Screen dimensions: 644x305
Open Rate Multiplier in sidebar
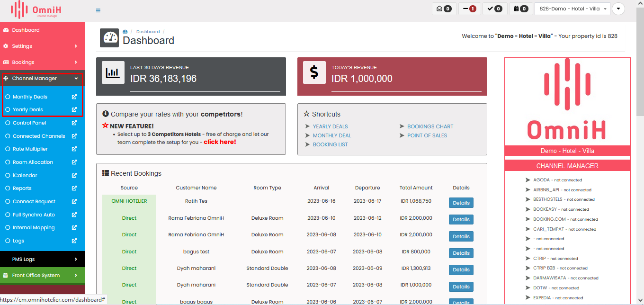(x=30, y=149)
